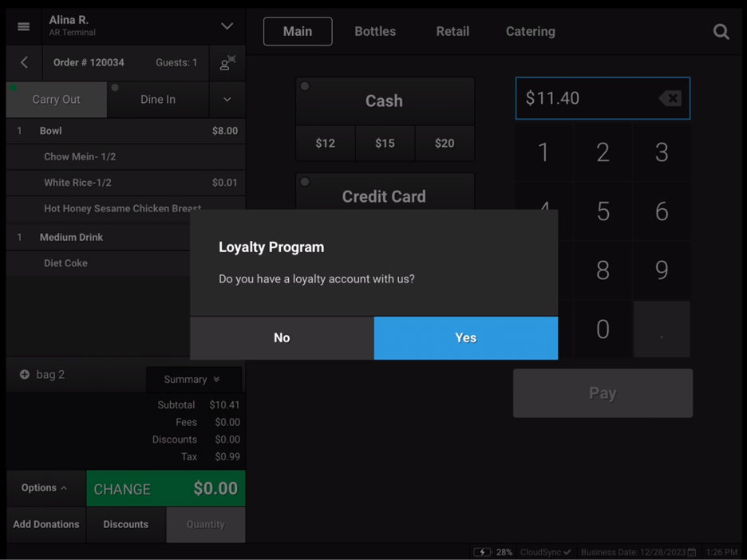Confirm loyalty account with Yes
747x560 pixels.
[465, 337]
